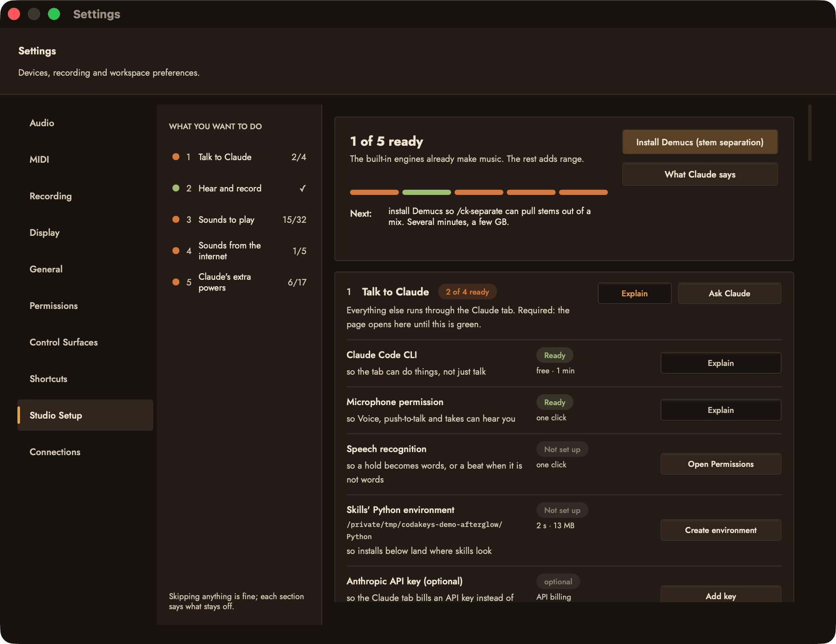Jump to step 4 Sounds from the internet

(x=239, y=251)
